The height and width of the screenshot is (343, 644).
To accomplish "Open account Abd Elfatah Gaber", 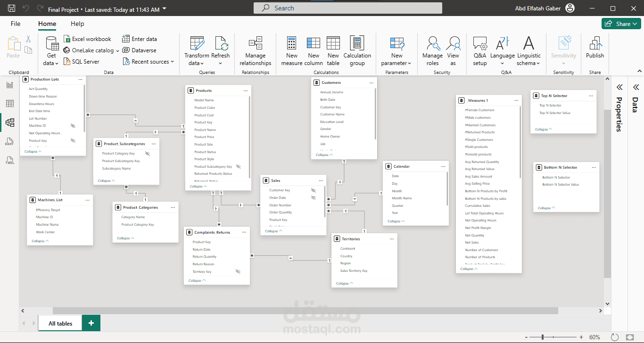I will 544,8.
